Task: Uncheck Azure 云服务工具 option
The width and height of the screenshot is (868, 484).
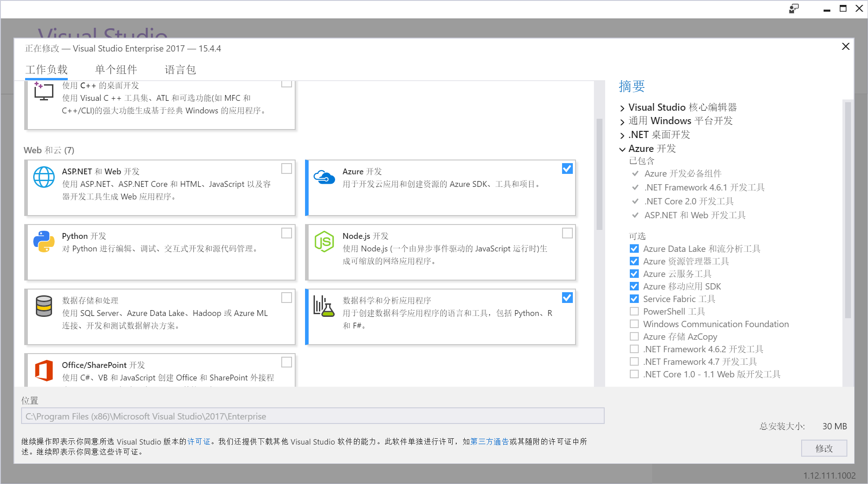Action: click(x=634, y=274)
